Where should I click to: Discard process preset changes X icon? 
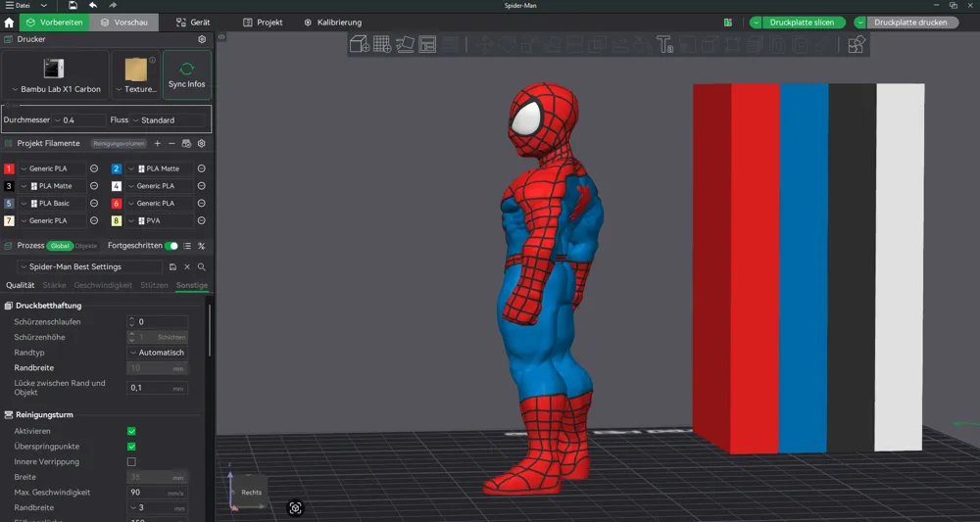pos(187,266)
